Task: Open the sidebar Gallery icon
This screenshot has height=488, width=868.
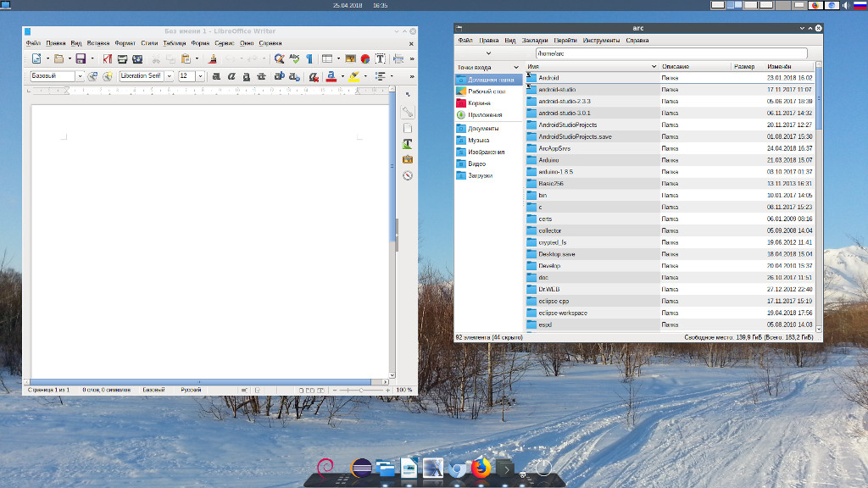Action: point(408,159)
